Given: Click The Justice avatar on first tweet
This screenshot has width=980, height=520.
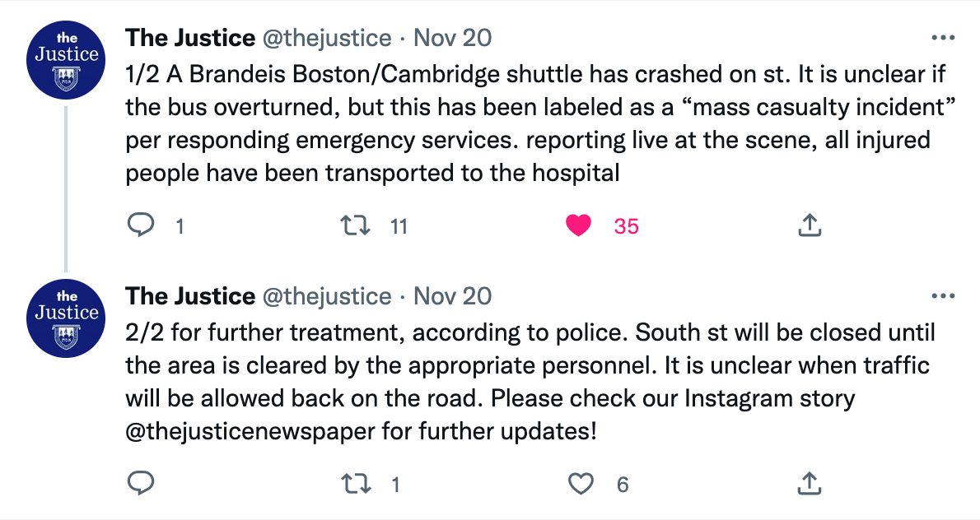Looking at the screenshot, I should pos(66,60).
